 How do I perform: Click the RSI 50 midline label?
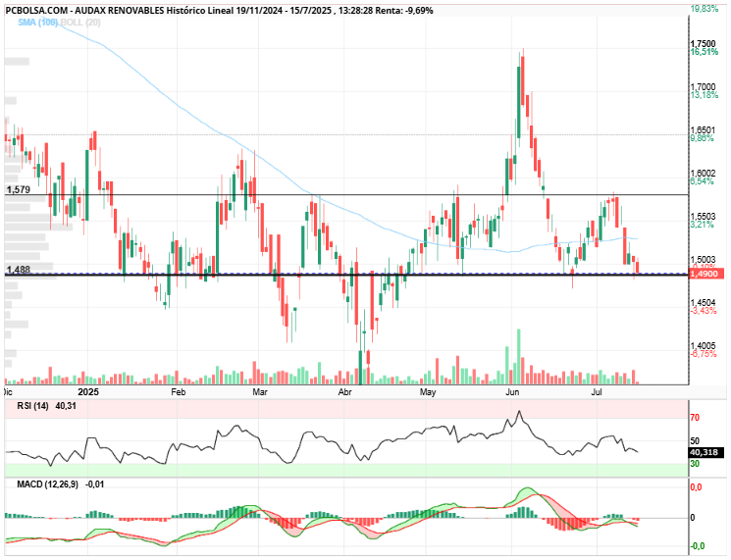pos(695,440)
